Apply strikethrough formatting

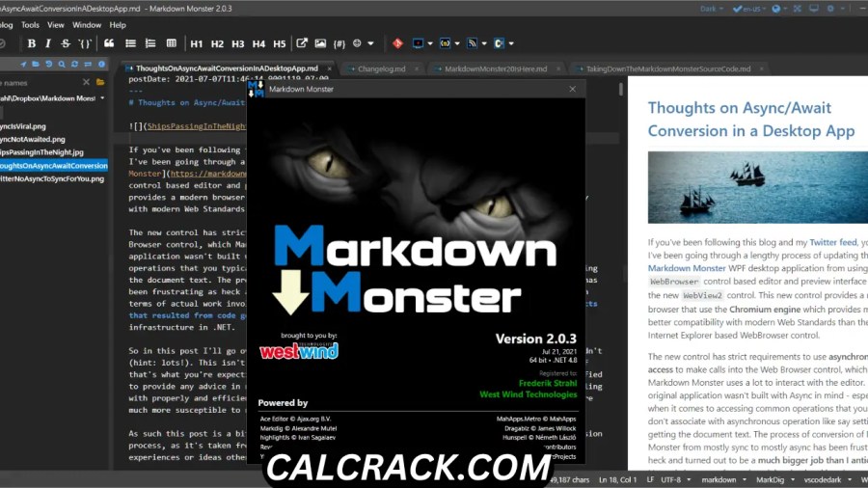66,43
